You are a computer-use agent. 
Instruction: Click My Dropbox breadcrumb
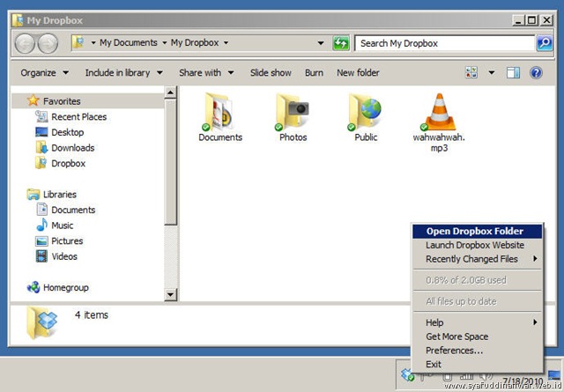click(195, 43)
